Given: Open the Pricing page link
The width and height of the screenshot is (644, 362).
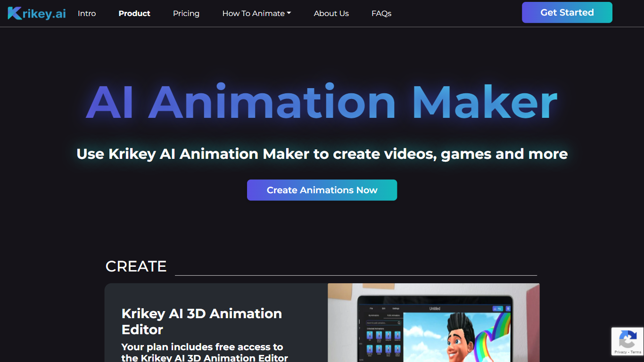Looking at the screenshot, I should pyautogui.click(x=186, y=13).
